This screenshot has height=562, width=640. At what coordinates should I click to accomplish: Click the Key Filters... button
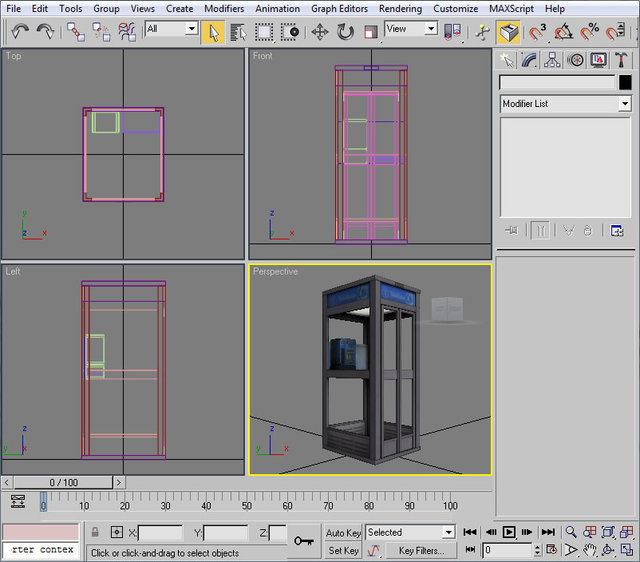tap(421, 550)
